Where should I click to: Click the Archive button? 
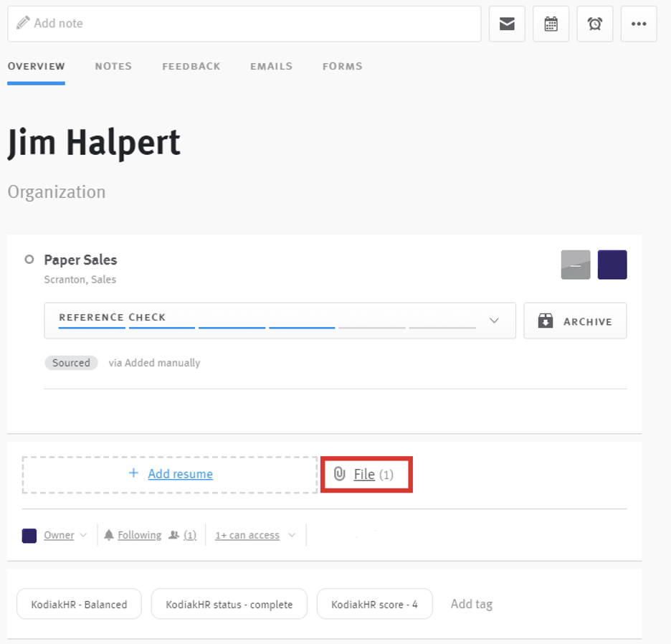tap(575, 321)
